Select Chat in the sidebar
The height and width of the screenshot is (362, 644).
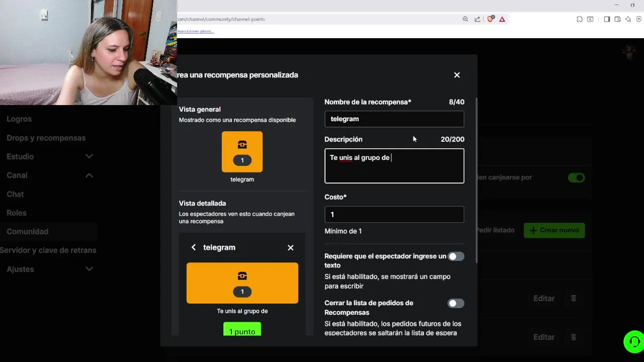pyautogui.click(x=15, y=194)
